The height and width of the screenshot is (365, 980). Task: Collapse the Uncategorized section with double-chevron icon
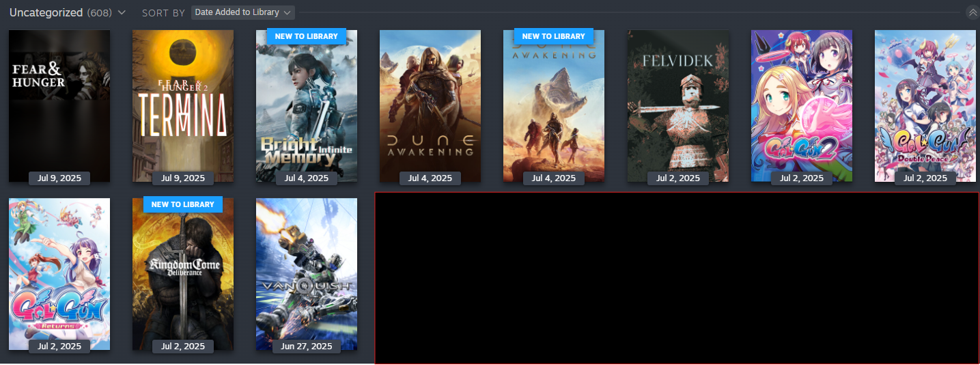(972, 12)
